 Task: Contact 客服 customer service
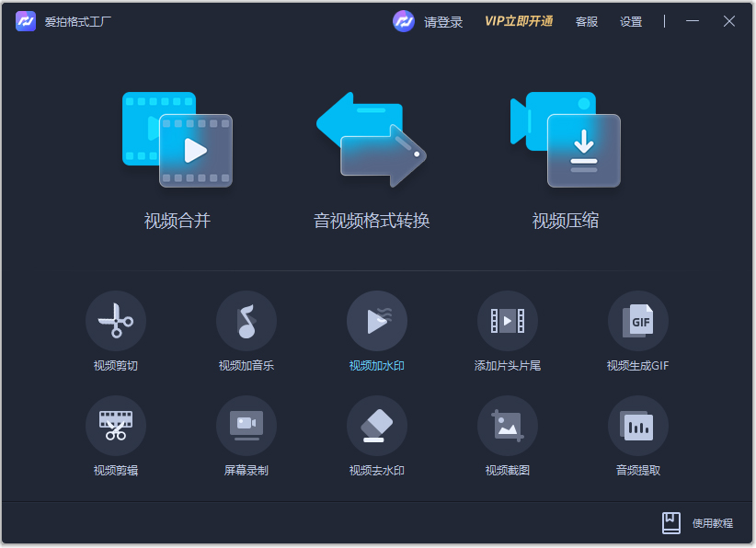coord(586,22)
